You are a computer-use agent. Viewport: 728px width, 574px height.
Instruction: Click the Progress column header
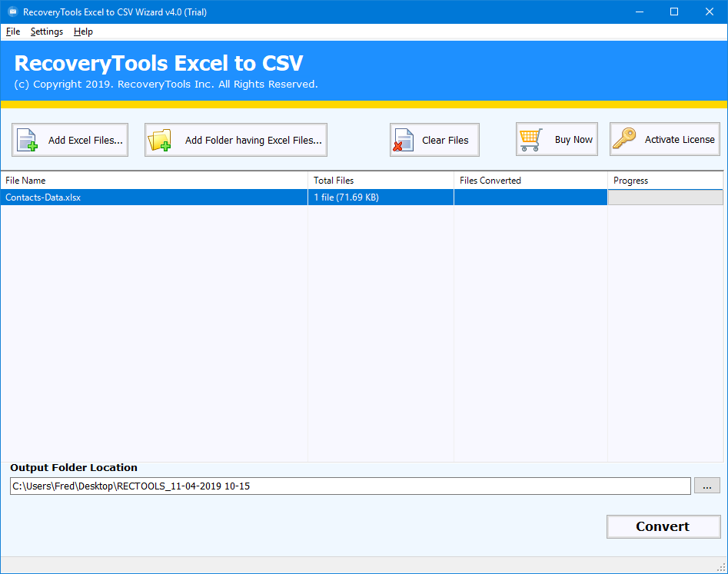point(665,181)
